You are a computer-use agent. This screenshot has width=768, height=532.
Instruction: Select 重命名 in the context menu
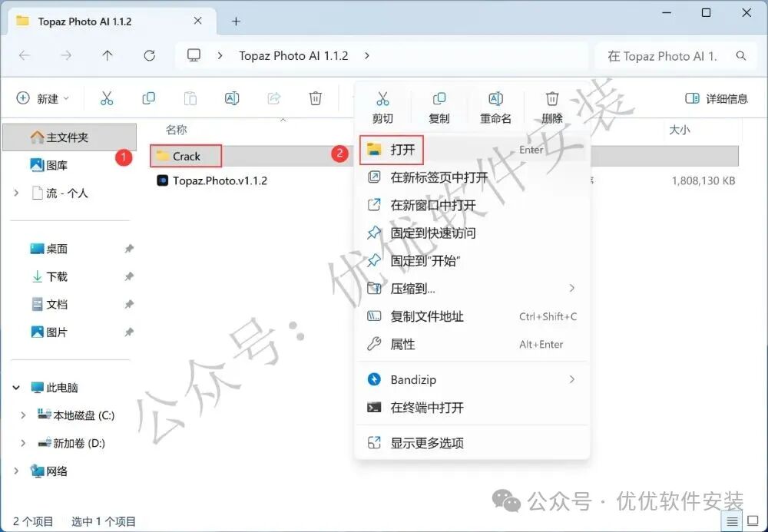point(495,107)
